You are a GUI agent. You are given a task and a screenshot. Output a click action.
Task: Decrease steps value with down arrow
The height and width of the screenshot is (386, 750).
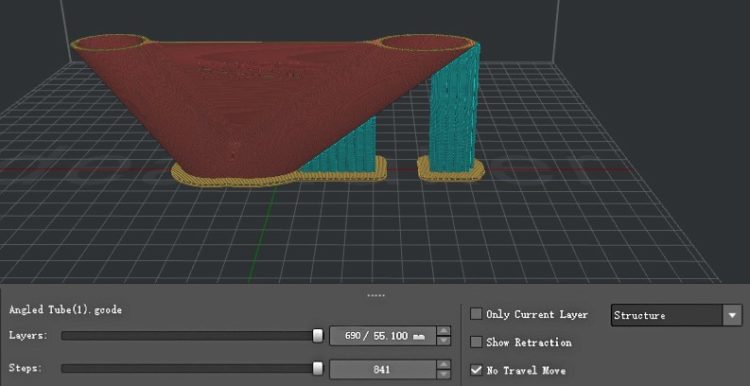click(x=444, y=374)
